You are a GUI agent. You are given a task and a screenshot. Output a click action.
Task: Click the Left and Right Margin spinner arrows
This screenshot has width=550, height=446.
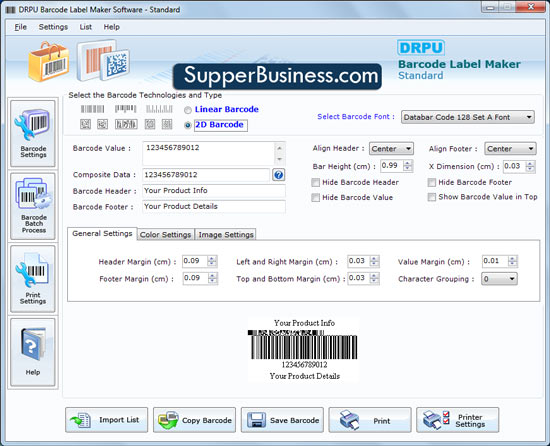coord(374,261)
